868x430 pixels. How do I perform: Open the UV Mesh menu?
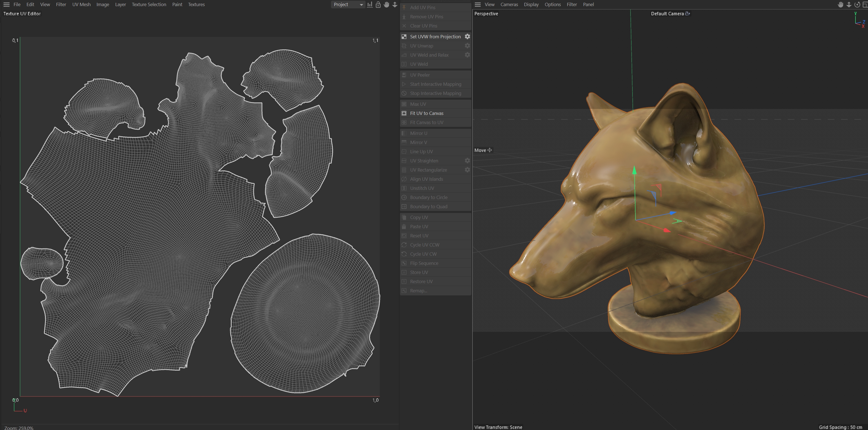[x=81, y=4]
